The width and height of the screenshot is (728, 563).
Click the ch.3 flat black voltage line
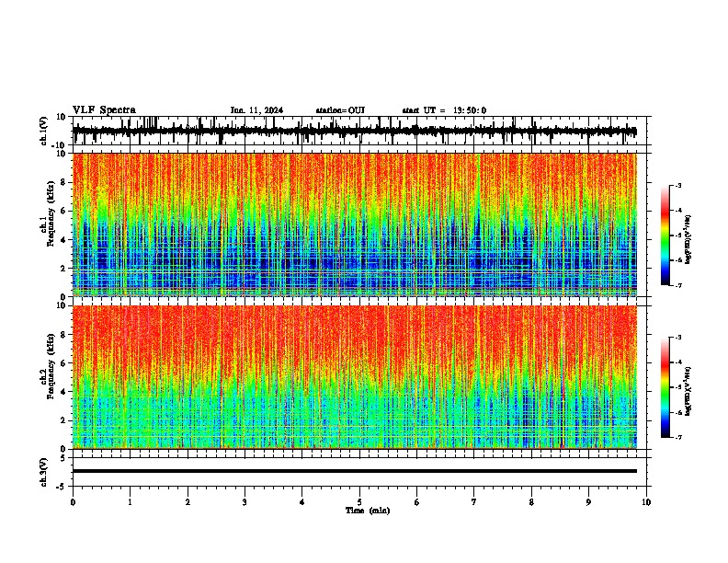[355, 471]
